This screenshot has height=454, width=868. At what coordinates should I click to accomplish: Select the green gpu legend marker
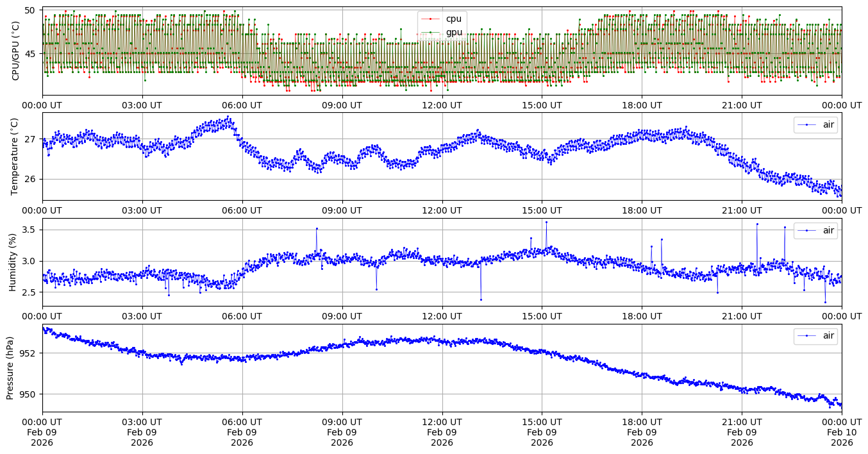(430, 32)
